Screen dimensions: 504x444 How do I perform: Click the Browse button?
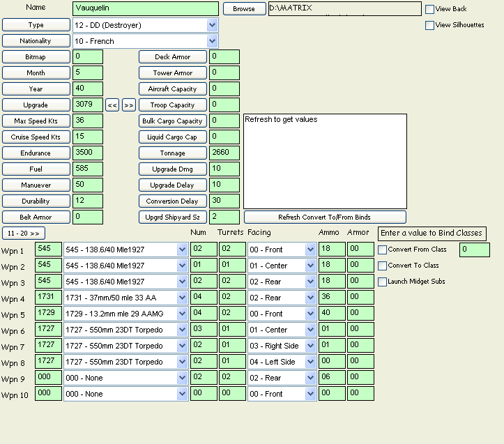[244, 8]
